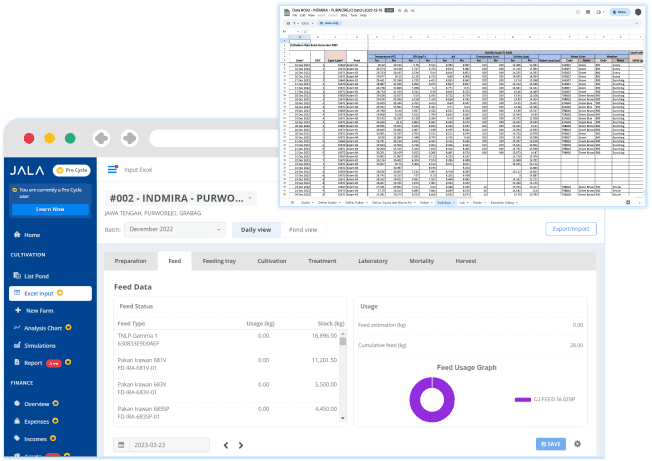Open Simulations in the sidebar
652x461 pixels.
[x=40, y=344]
